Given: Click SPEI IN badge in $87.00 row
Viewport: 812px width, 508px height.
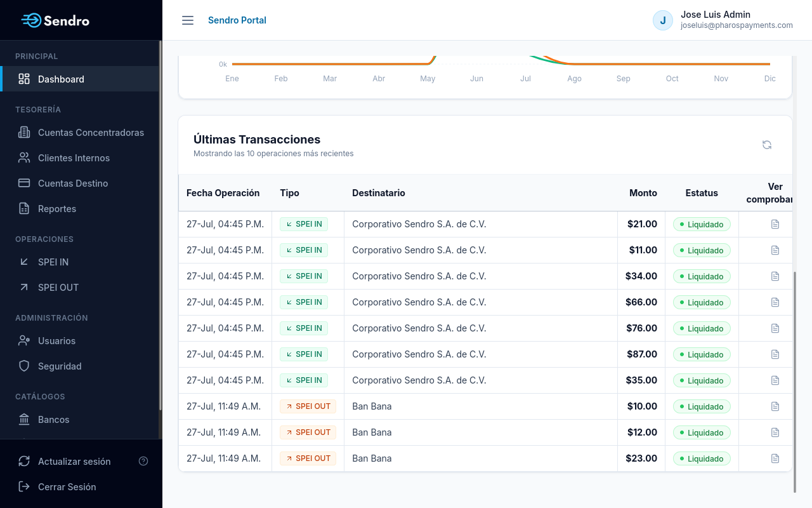Looking at the screenshot, I should click(x=304, y=354).
